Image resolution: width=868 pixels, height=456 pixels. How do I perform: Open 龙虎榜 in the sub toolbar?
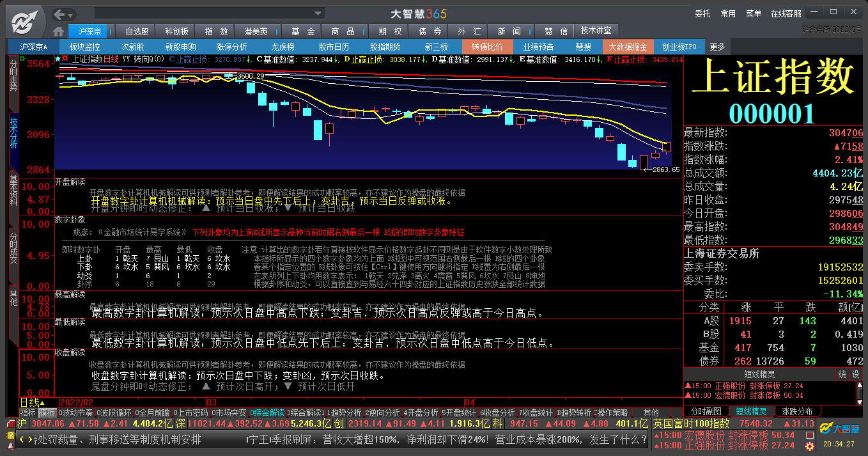coord(283,47)
